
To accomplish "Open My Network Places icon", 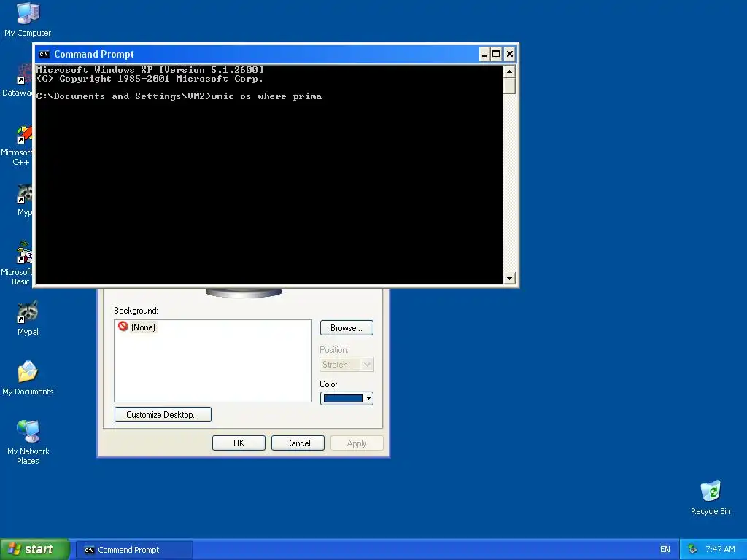I will click(x=28, y=443).
